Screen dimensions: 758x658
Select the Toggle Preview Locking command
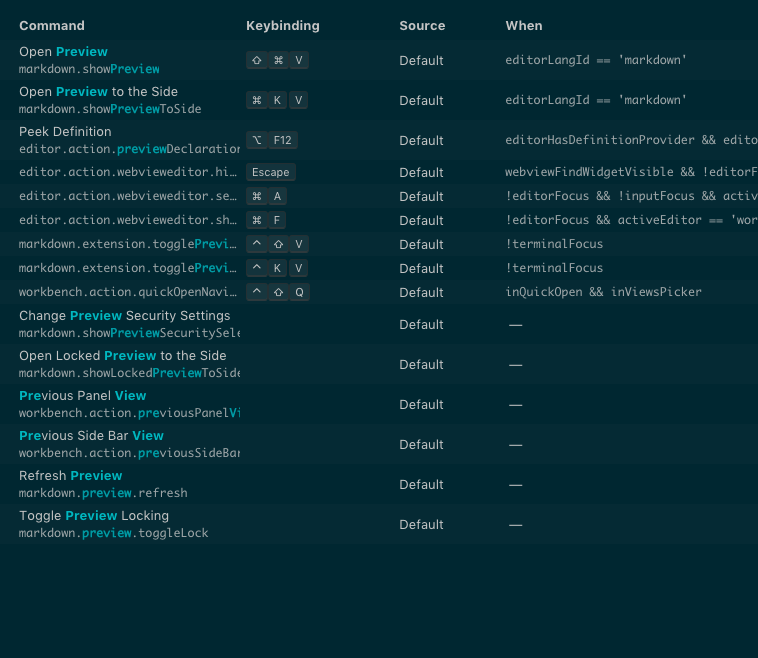point(379,525)
